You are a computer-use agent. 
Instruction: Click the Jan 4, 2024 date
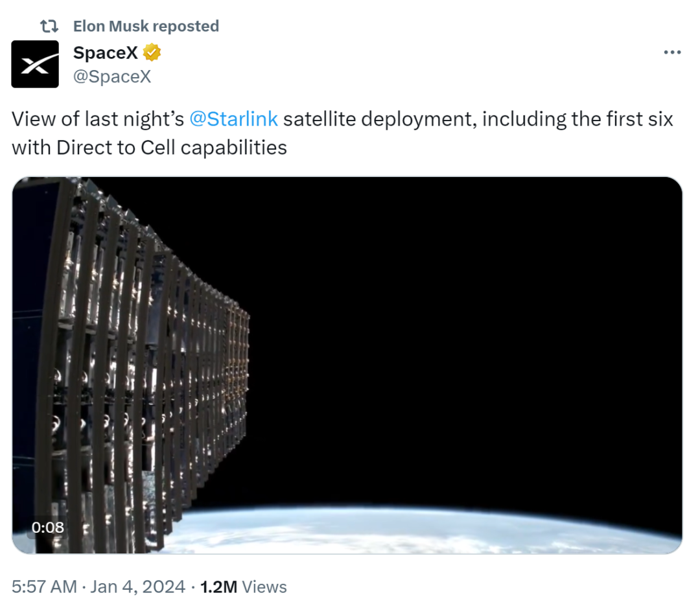click(x=136, y=587)
